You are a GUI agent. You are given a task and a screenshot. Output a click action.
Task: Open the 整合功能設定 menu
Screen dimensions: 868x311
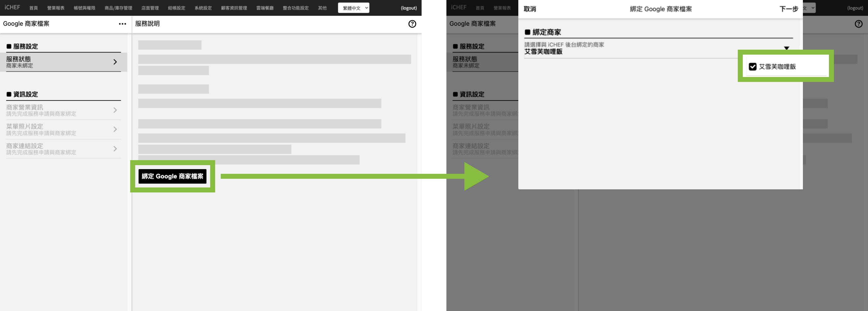295,8
